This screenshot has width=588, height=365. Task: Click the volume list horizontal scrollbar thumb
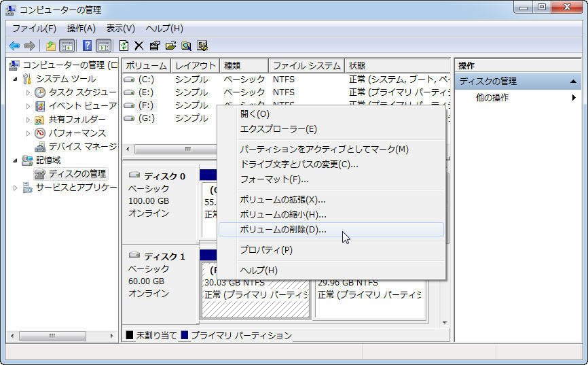click(x=175, y=149)
